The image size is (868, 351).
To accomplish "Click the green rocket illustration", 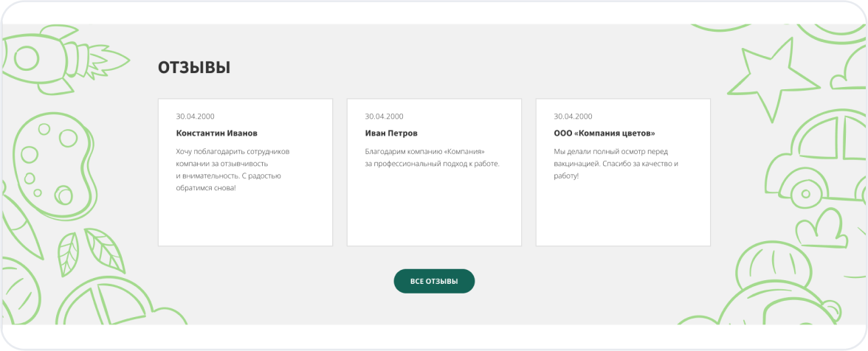I will pos(55,59).
